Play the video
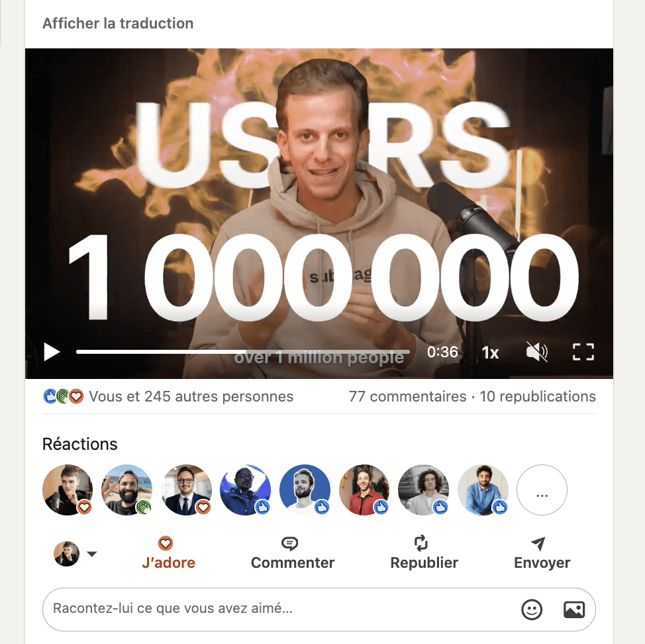 click(52, 352)
